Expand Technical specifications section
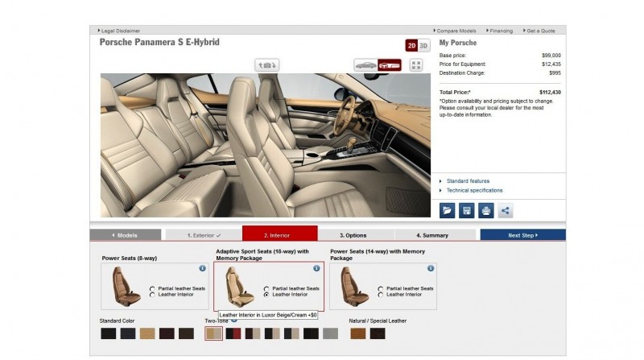 (474, 190)
